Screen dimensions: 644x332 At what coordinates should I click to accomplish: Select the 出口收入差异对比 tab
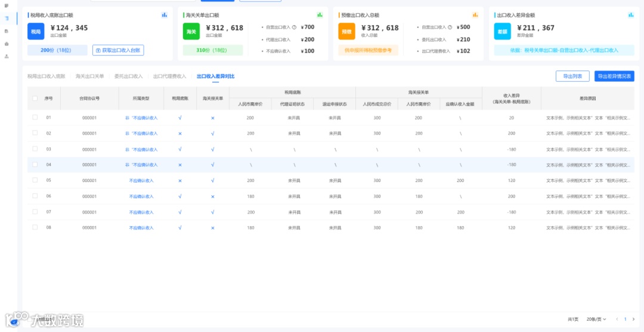[x=216, y=76]
